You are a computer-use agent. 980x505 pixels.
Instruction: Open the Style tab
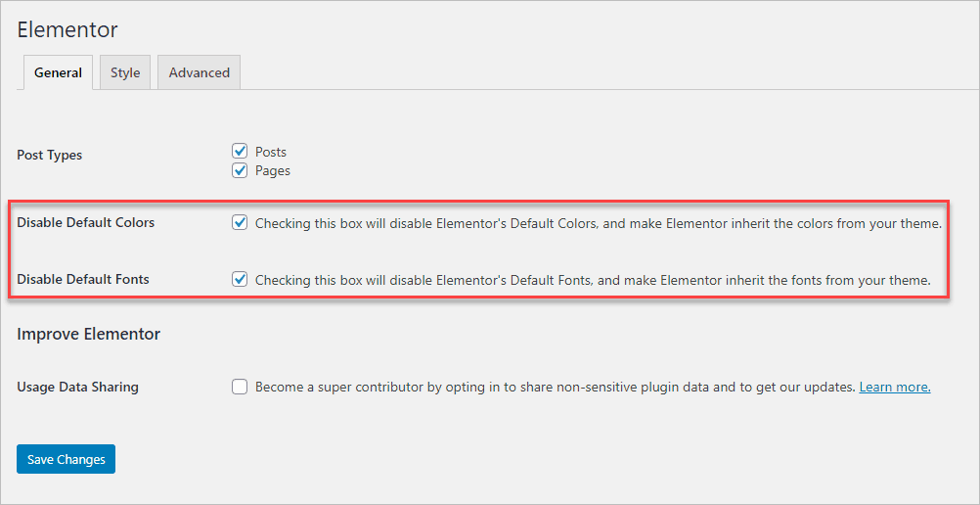(x=125, y=72)
